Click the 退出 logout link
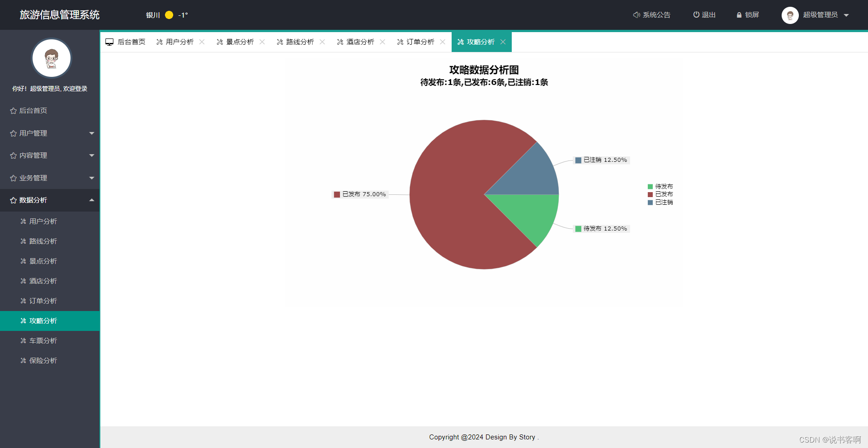 (704, 15)
